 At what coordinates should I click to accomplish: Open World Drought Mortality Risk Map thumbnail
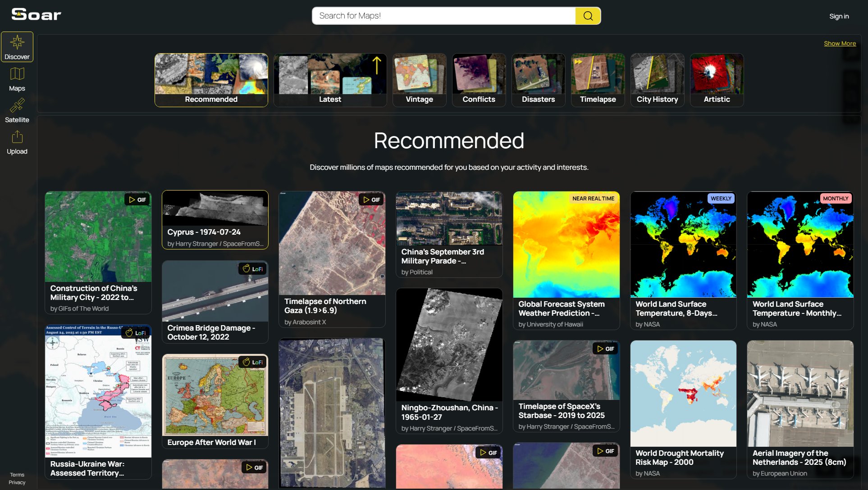pos(683,394)
